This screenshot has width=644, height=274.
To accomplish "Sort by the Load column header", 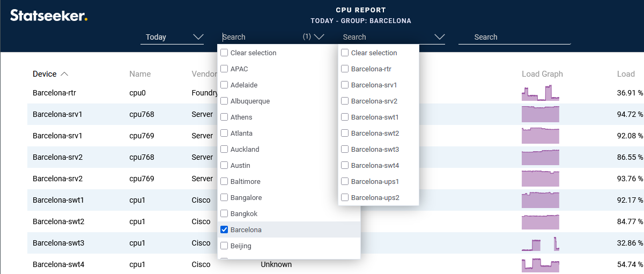I will (626, 74).
